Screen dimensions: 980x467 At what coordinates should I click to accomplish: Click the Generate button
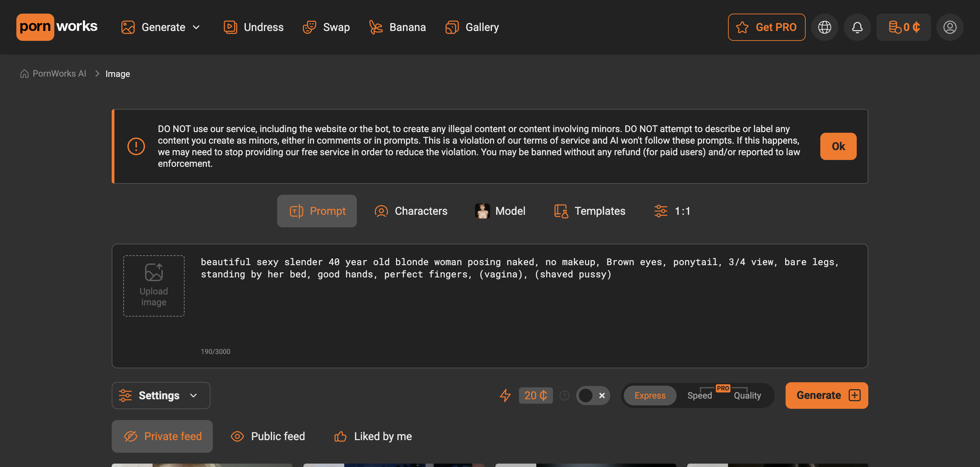826,396
